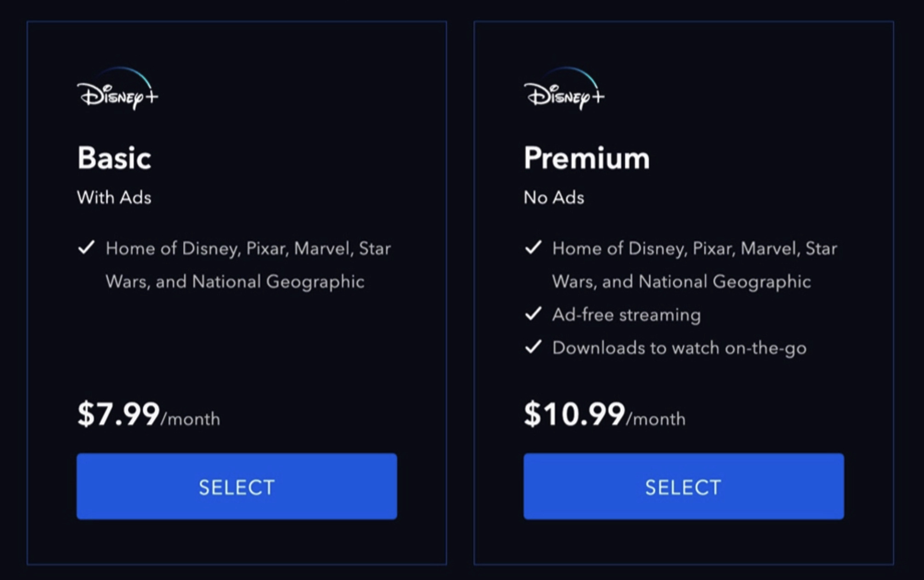924x580 pixels.
Task: Select the Premium plan button
Action: coord(684,486)
